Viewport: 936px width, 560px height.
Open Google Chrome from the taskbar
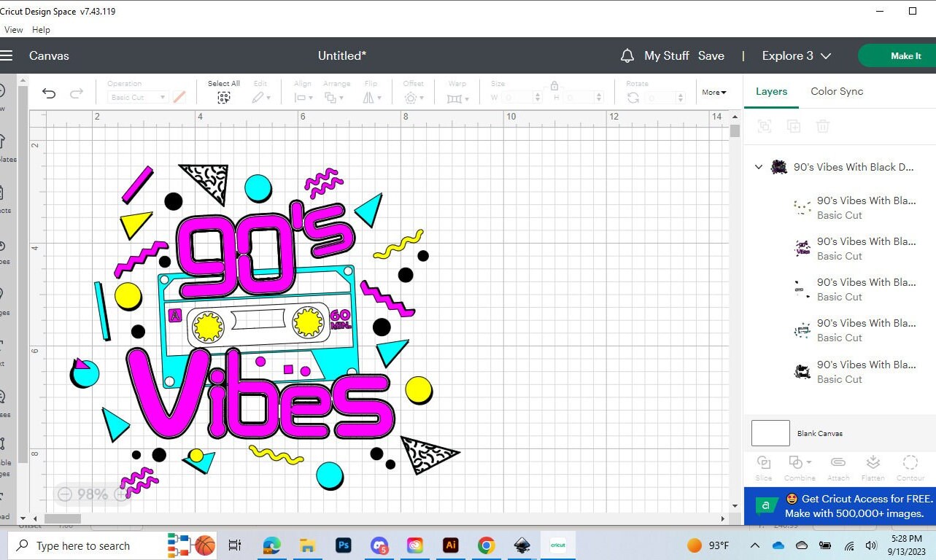click(486, 545)
